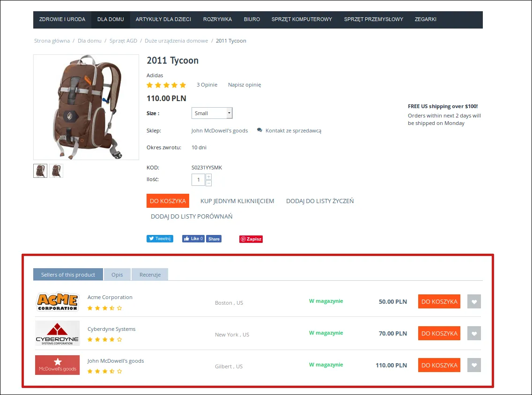Open the Acme Corporation logo
This screenshot has width=532, height=395.
click(57, 301)
